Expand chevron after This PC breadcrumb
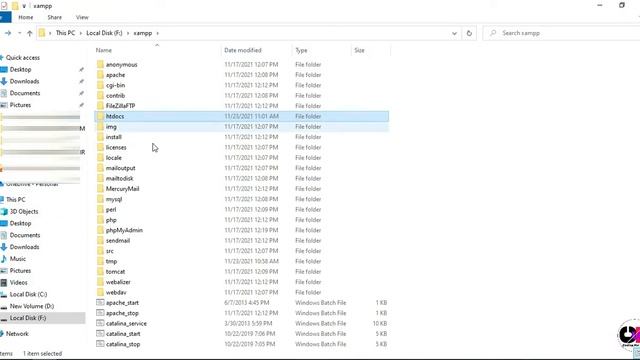This screenshot has height=360, width=640. click(x=80, y=33)
